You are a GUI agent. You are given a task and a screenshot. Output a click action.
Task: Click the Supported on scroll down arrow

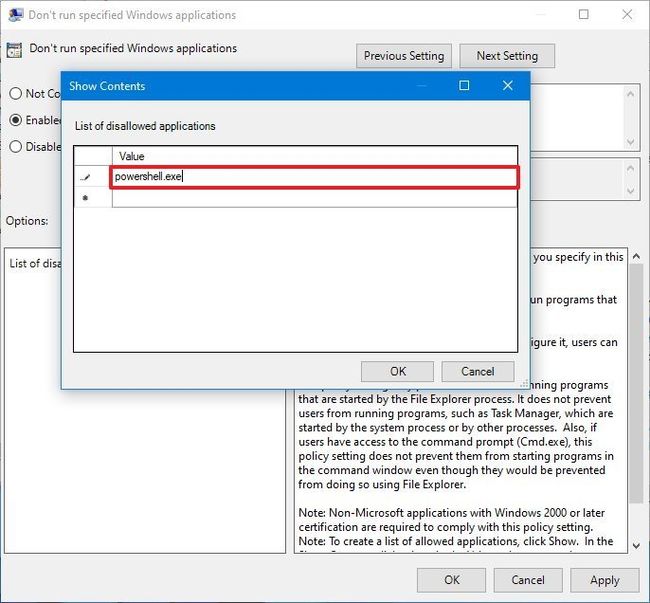[x=631, y=191]
